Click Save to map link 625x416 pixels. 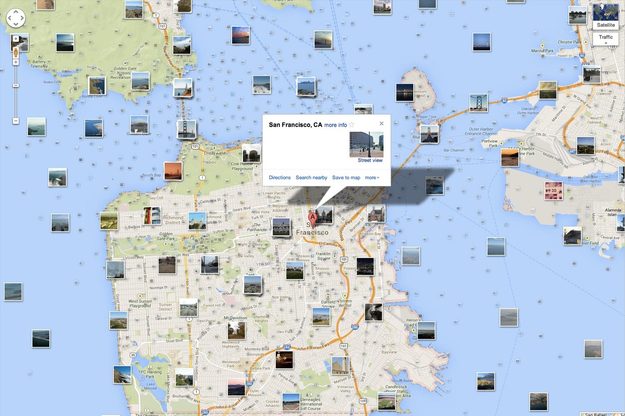tap(346, 178)
